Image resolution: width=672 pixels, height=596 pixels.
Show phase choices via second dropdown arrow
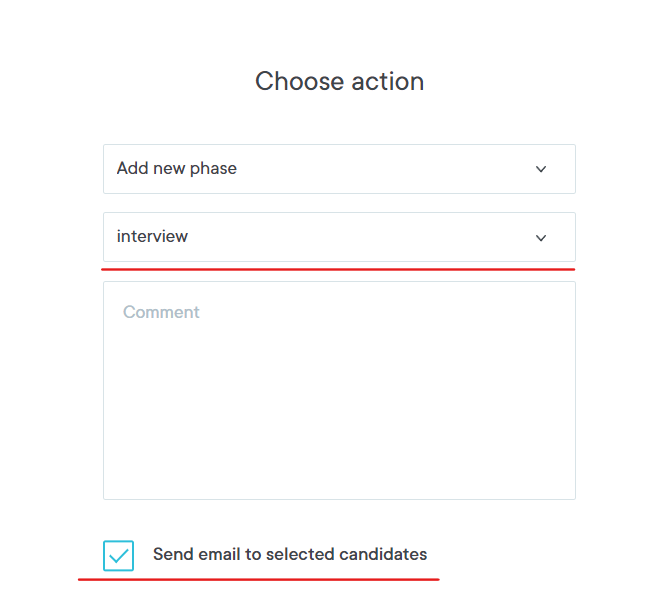click(x=541, y=238)
